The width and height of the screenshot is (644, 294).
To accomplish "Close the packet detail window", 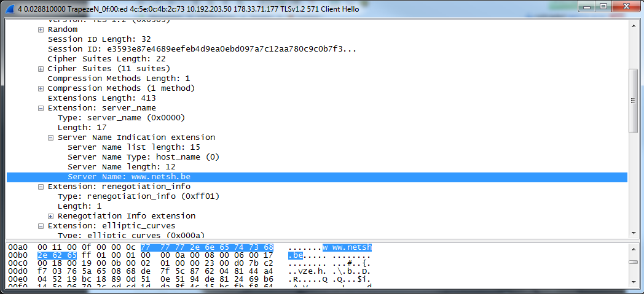I will coord(626,6).
